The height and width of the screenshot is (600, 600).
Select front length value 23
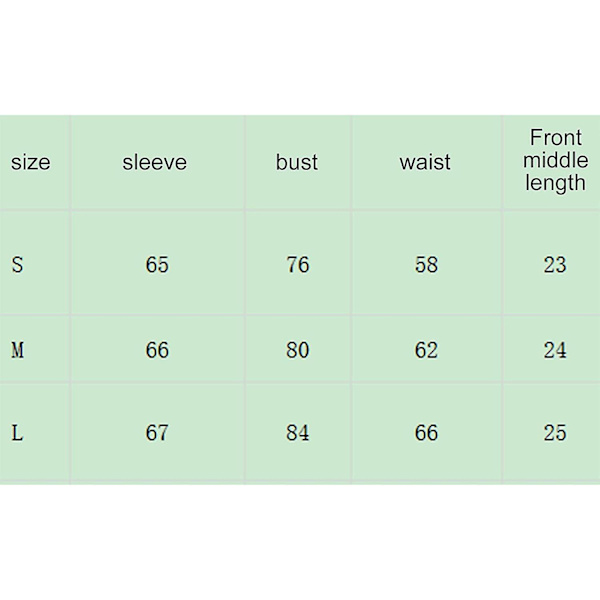pyautogui.click(x=555, y=265)
